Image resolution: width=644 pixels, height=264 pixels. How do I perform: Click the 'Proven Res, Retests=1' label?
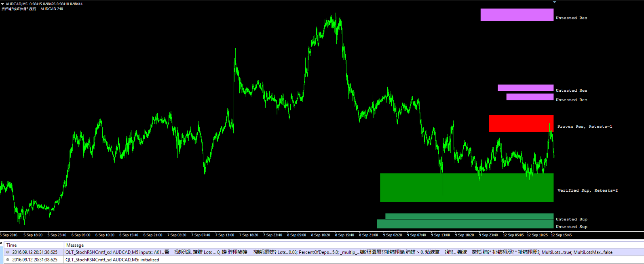coord(585,127)
